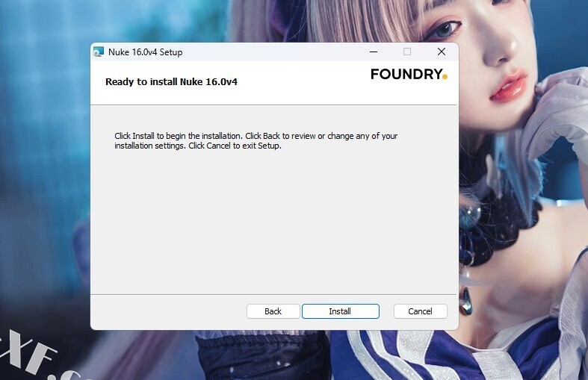Cancel the Nuke 16.0v4 setup
This screenshot has width=588, height=380.
(420, 311)
